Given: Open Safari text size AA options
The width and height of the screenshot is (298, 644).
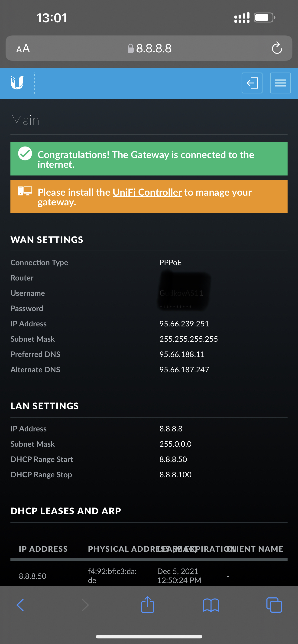Looking at the screenshot, I should pos(23,48).
